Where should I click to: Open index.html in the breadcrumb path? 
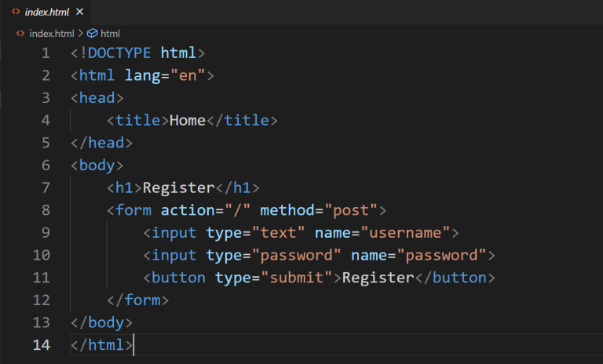52,34
